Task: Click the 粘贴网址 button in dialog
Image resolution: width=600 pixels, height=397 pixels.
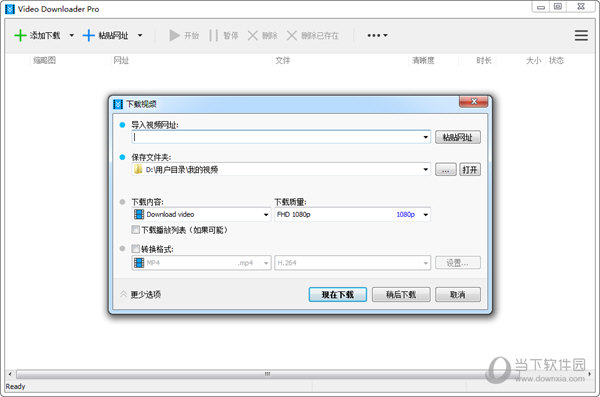Action: point(458,137)
